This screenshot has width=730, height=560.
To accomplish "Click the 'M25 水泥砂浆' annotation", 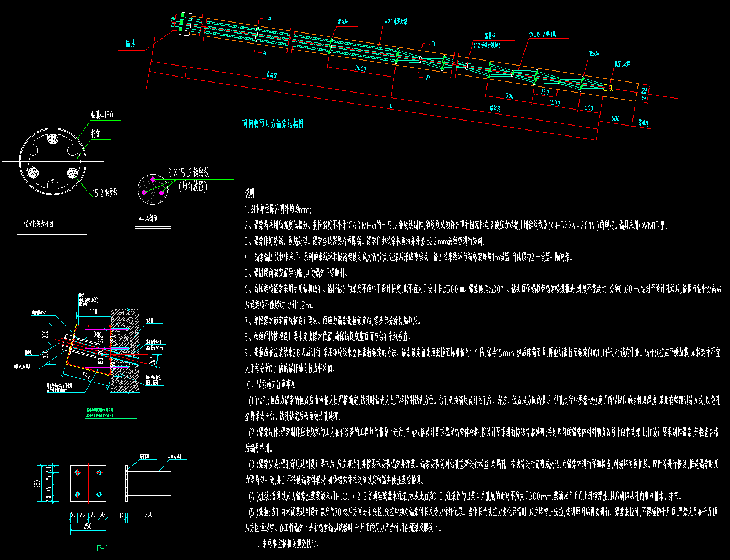I will 396,22.
